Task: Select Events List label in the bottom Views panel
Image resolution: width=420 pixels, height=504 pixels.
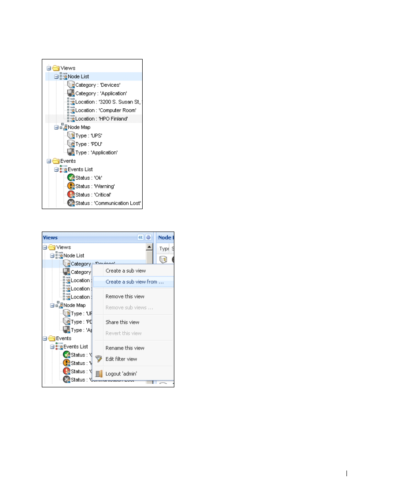Action: [x=76, y=347]
